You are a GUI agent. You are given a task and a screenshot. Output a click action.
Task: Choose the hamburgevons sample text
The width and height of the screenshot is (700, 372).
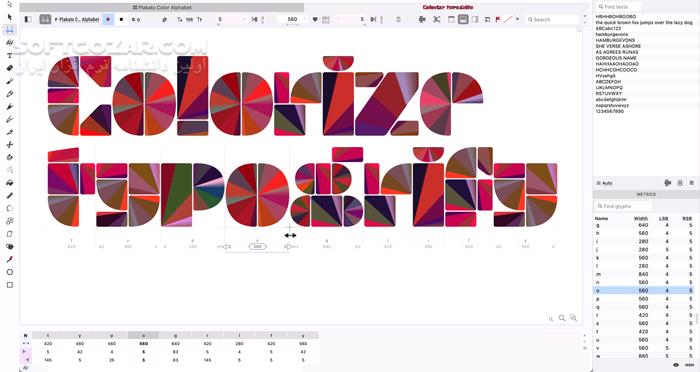click(x=612, y=34)
